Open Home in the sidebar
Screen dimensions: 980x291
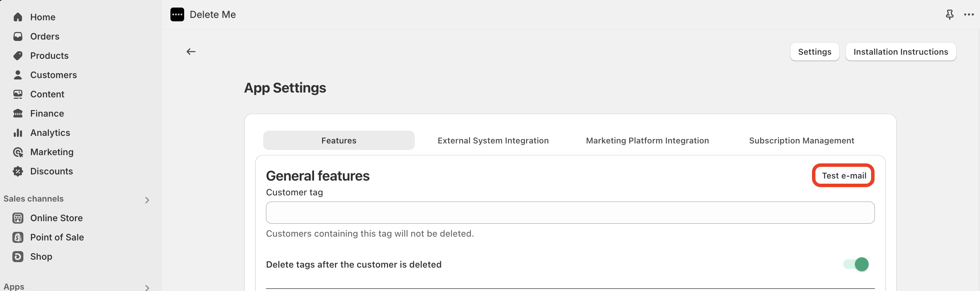point(43,17)
